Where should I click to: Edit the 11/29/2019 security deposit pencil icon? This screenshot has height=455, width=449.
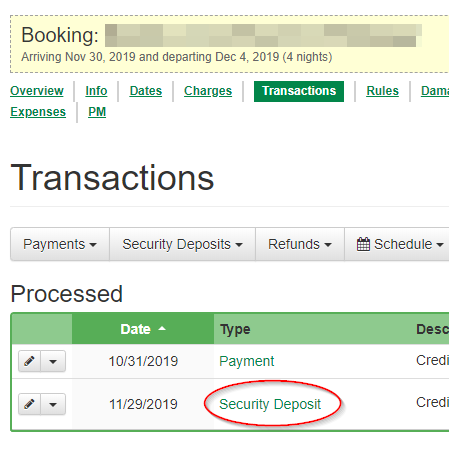pyautogui.click(x=29, y=404)
